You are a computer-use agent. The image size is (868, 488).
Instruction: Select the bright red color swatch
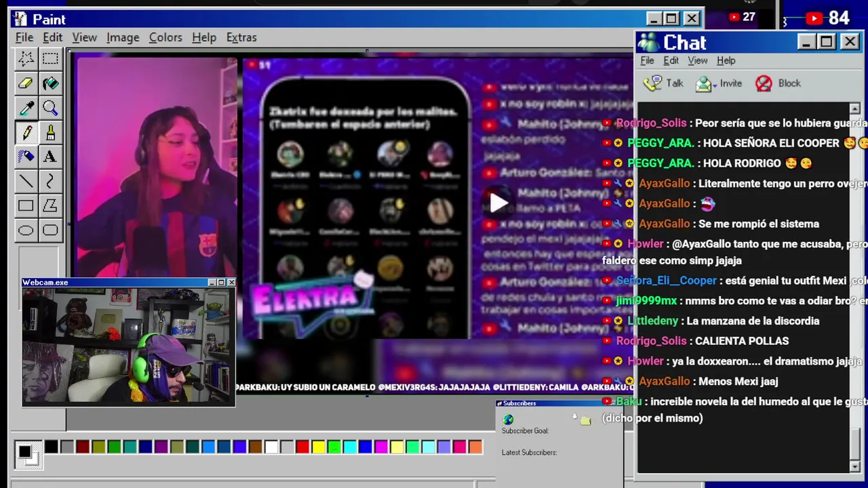coord(302,447)
